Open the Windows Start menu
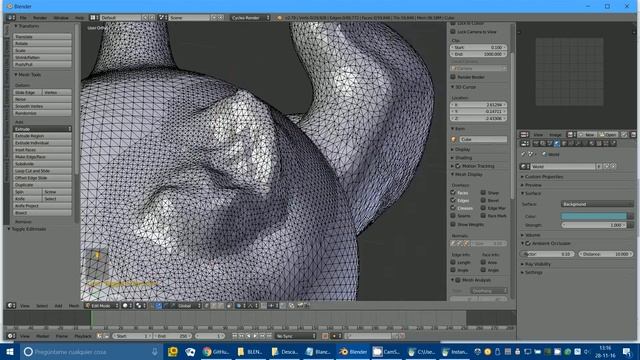Image resolution: width=640 pixels, height=360 pixels. (x=10, y=351)
